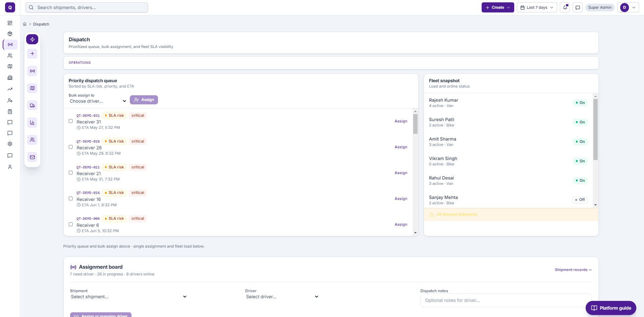
Task: Click Assign for QT-DEMO-016
Action: (401, 199)
